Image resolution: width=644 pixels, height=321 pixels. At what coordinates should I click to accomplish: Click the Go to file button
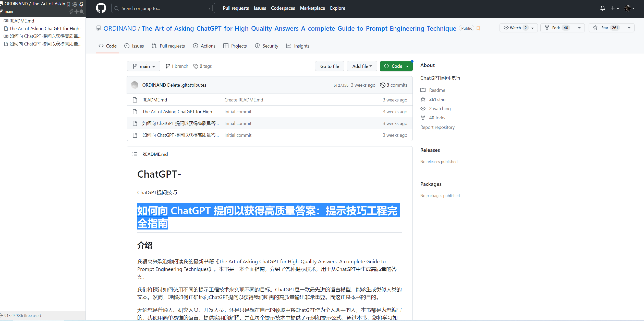pos(330,66)
